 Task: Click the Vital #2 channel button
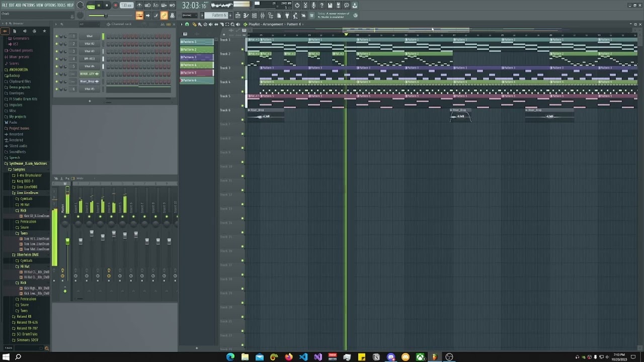tap(90, 44)
